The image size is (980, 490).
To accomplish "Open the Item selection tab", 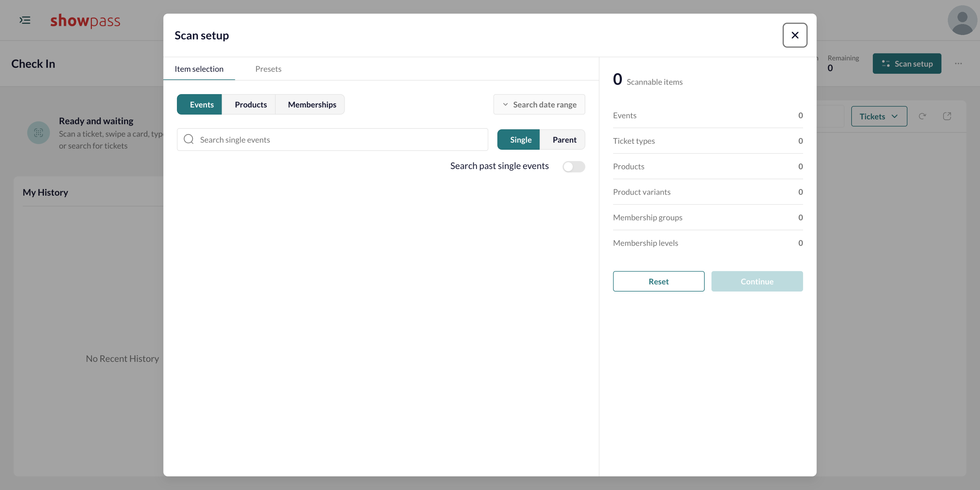I will 199,69.
